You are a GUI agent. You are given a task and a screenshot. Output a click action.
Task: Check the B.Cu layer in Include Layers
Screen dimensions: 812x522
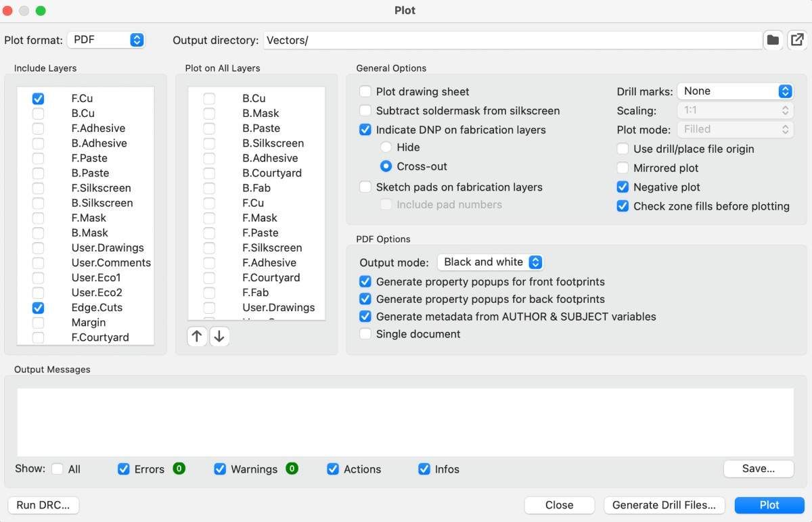click(39, 114)
